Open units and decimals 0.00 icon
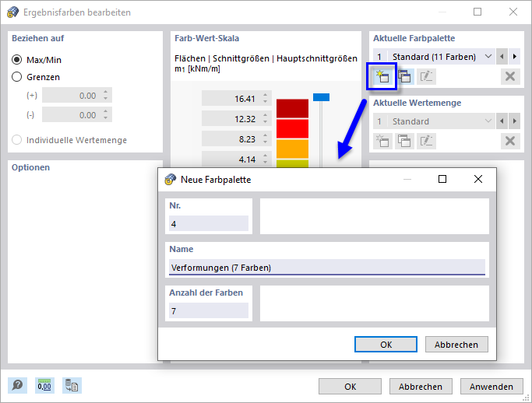The height and width of the screenshot is (403, 532). pos(44,385)
